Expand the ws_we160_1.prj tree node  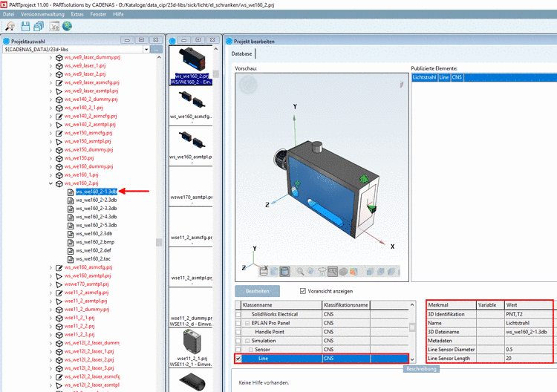tap(51, 175)
